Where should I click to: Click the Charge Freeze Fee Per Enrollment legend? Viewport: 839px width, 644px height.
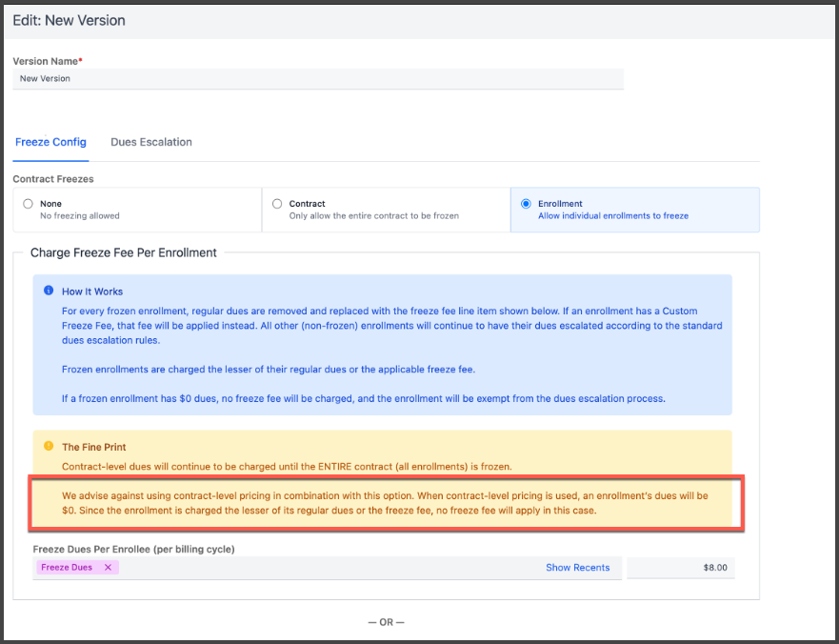124,252
